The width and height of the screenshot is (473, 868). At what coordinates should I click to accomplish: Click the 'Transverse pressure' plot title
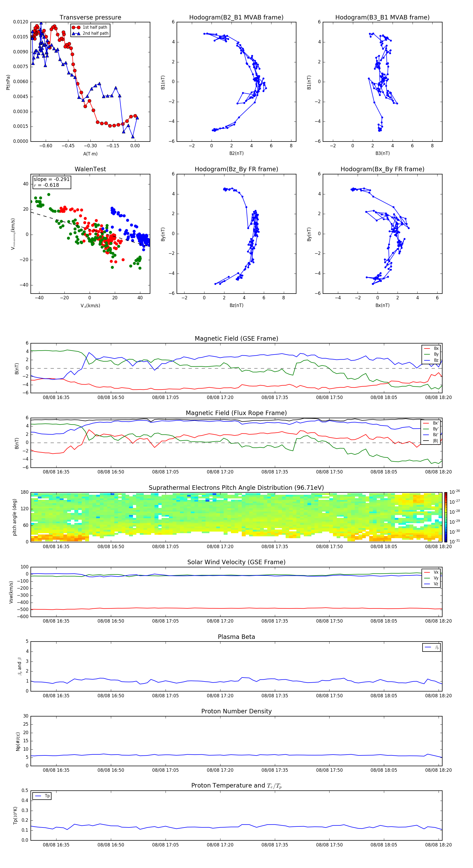point(90,18)
